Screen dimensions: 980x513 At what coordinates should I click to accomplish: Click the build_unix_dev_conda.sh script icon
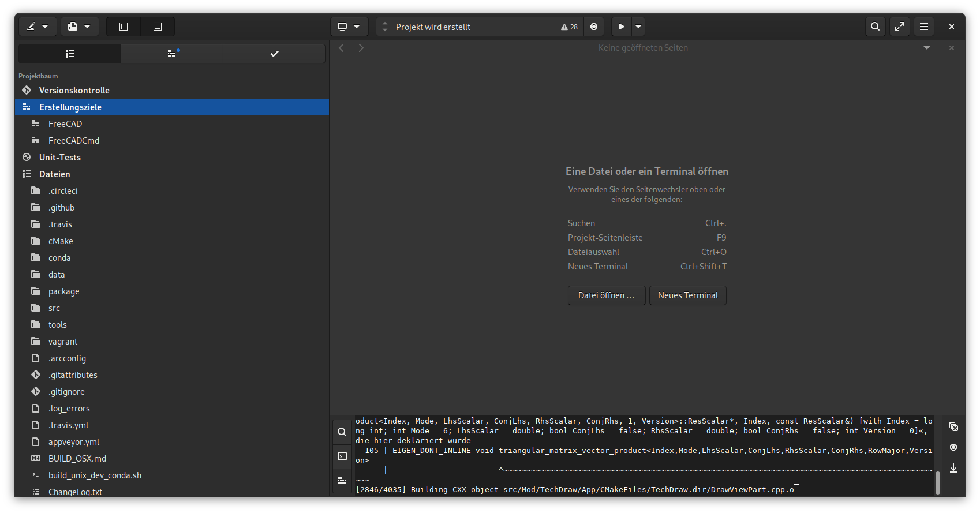click(x=36, y=475)
